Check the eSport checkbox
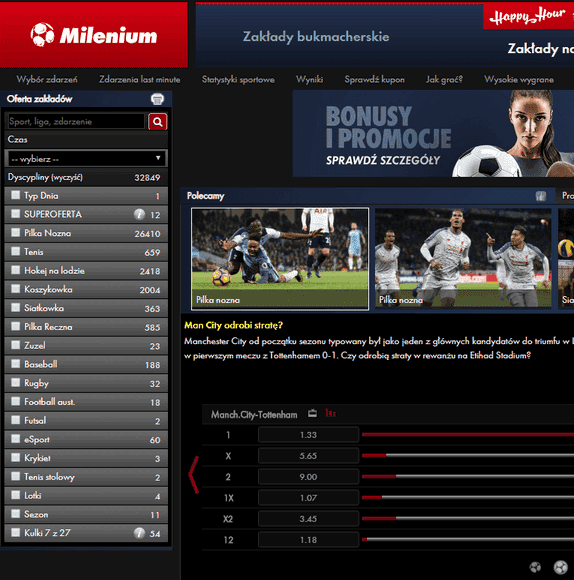 [16, 439]
